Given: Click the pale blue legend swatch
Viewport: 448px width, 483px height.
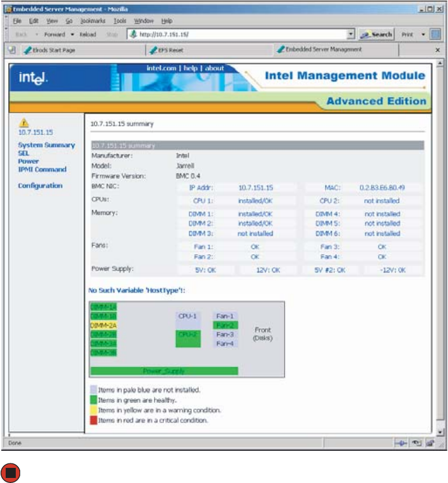Looking at the screenshot, I should 93,390.
